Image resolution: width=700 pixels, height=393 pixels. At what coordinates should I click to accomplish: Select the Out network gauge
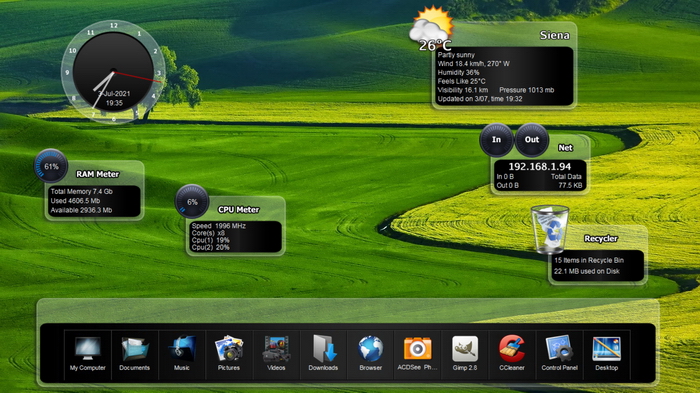(x=531, y=140)
